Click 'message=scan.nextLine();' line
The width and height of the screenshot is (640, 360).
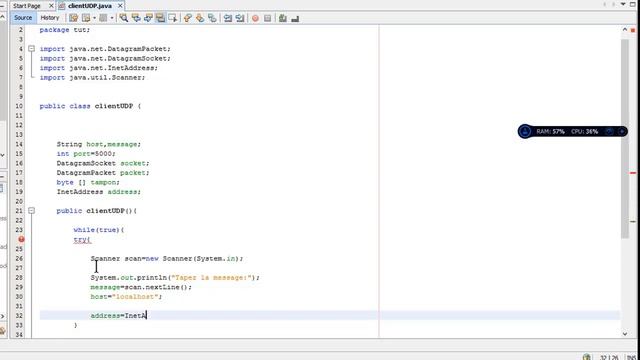[x=141, y=287]
